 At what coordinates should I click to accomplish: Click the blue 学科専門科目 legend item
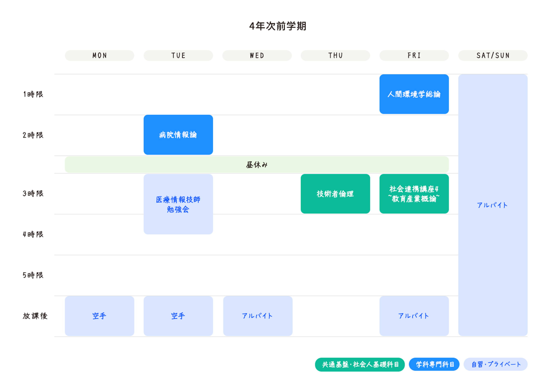pos(434,364)
